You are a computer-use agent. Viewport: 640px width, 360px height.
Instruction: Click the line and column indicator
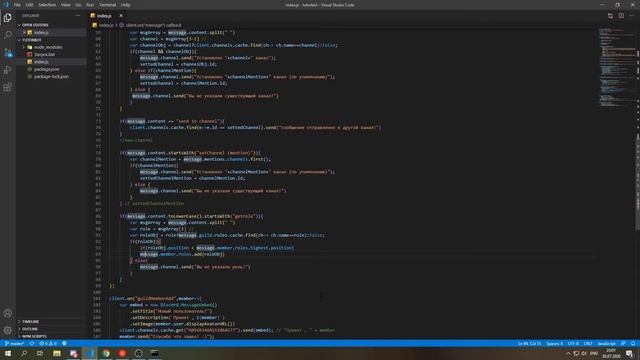[x=529, y=344]
